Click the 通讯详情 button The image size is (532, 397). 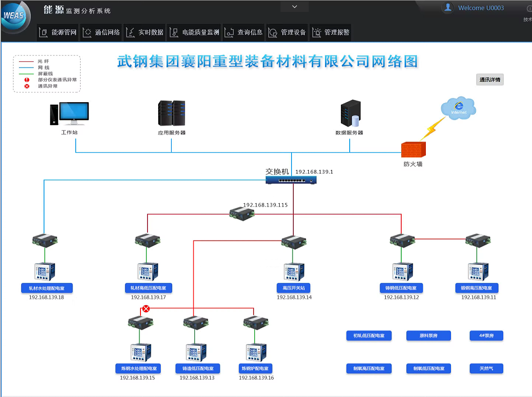(x=490, y=80)
